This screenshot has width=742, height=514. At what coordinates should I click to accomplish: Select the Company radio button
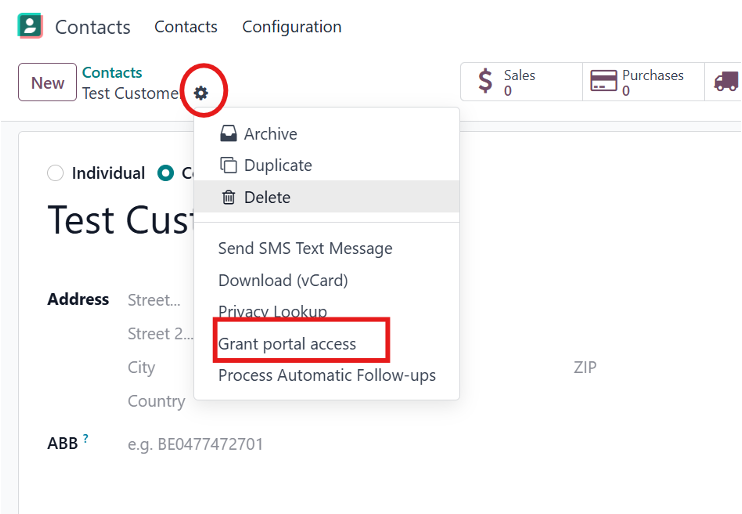coord(166,174)
